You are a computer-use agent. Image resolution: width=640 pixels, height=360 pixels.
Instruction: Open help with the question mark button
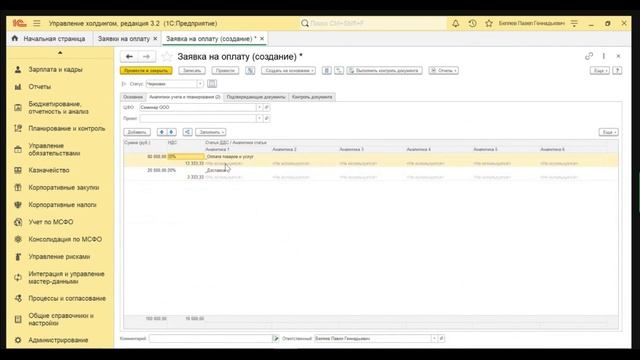click(x=617, y=71)
